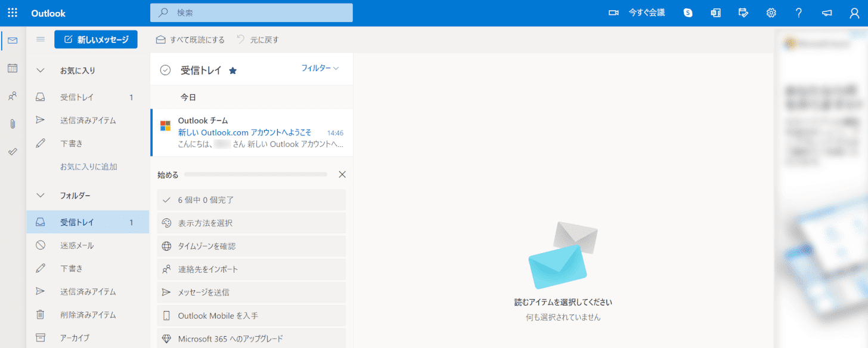Open the feedback megaphone icon
868x348 pixels.
tap(827, 13)
